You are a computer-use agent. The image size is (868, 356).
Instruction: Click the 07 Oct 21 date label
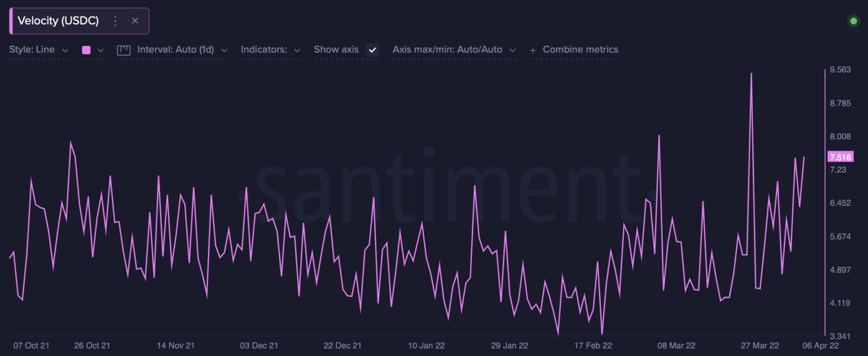[x=31, y=346]
